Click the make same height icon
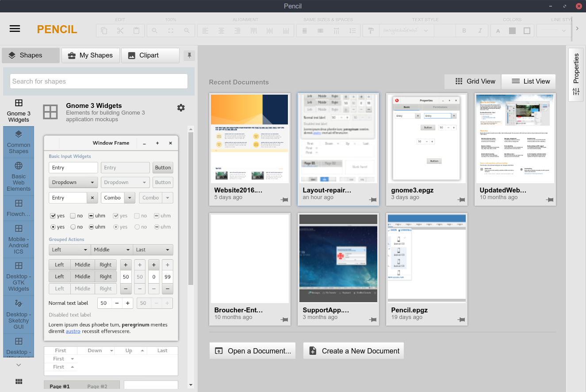Image resolution: width=586 pixels, height=392 pixels. 321,31
